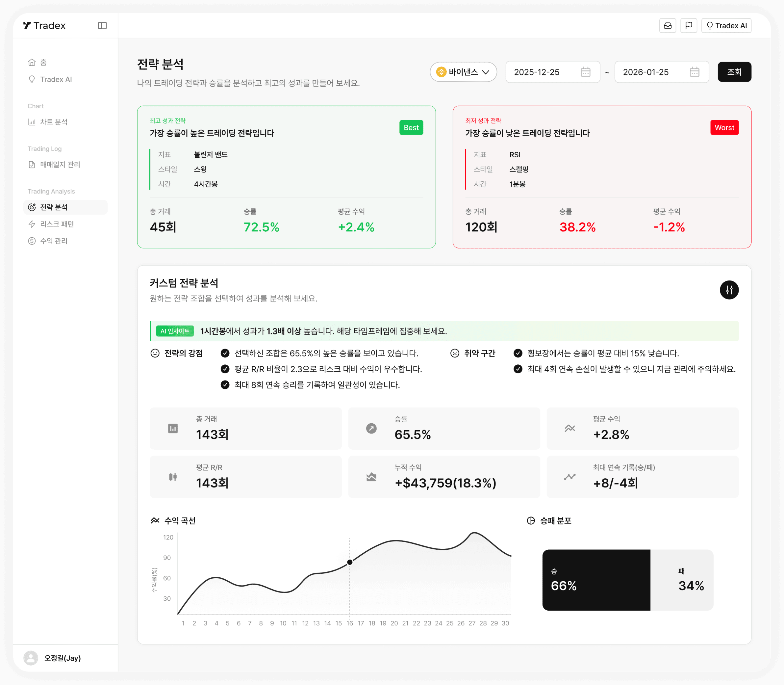The height and width of the screenshot is (685, 784).
Task: Click the 누적 수익 area chart icon
Action: (x=371, y=477)
